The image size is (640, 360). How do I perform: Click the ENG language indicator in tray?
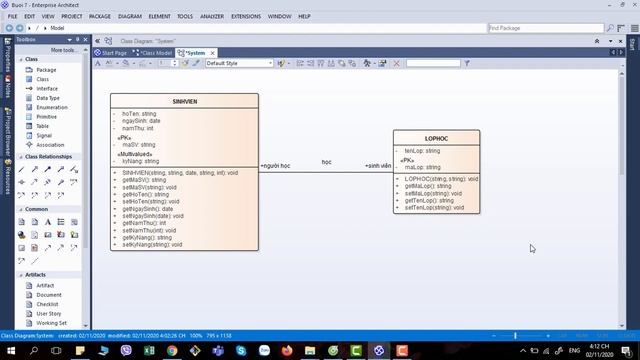tap(574, 351)
